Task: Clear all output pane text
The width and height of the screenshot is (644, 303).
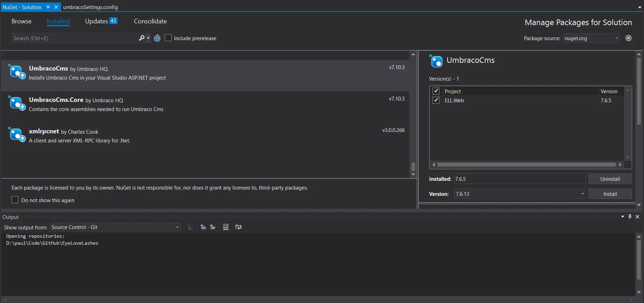Action: click(x=226, y=227)
